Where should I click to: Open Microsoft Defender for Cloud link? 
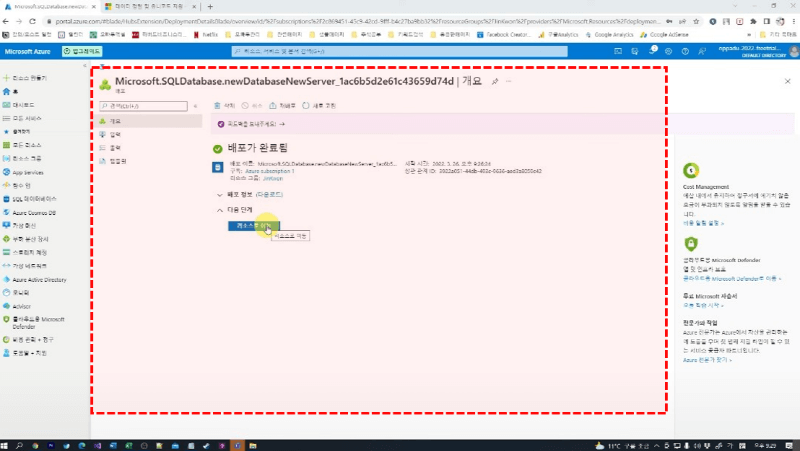click(732, 279)
